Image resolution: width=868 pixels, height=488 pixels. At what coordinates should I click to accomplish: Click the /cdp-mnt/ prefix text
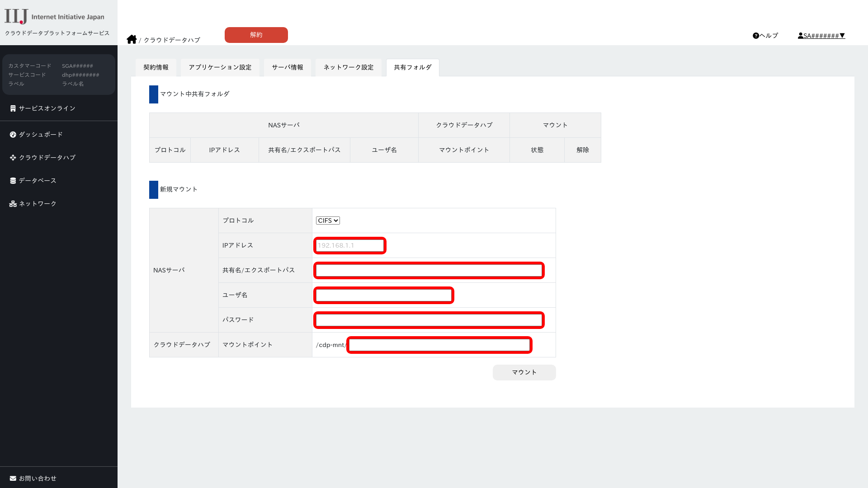coord(331,345)
